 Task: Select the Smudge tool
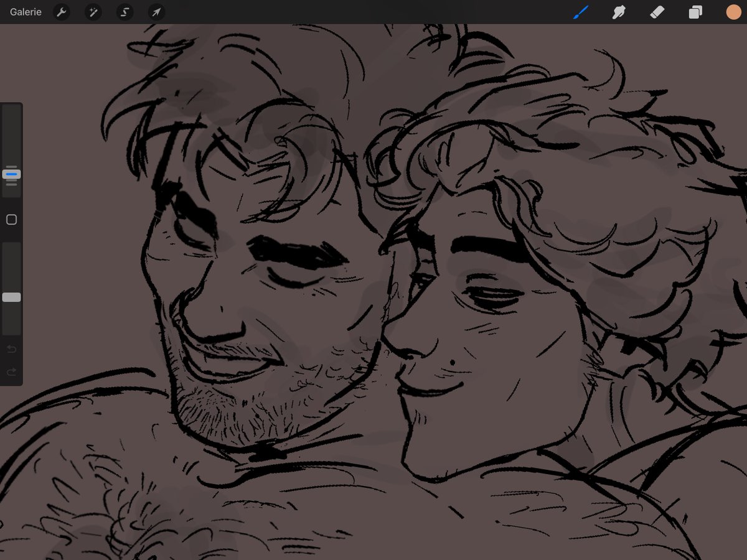point(619,12)
